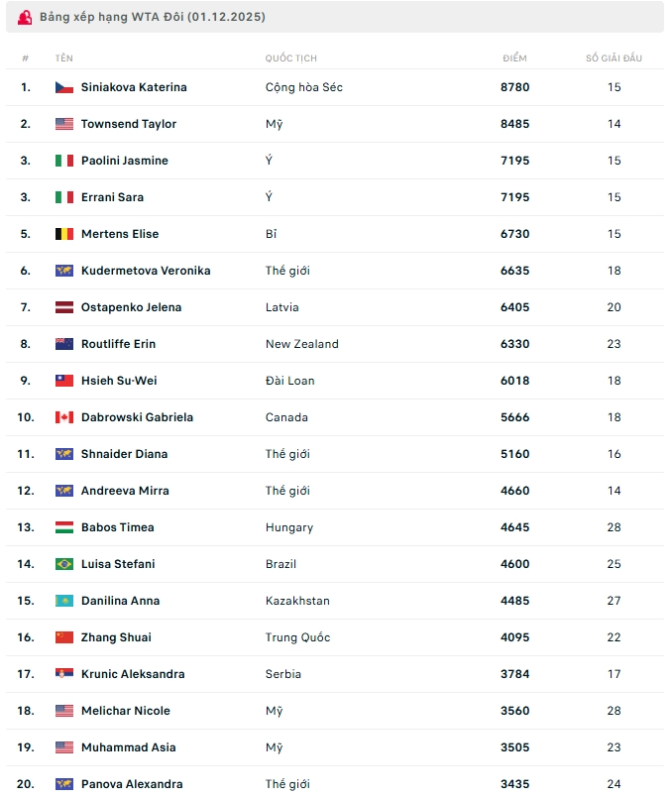Image resolution: width=672 pixels, height=798 pixels.
Task: Click the QUỐC TỊCH column header
Action: (291, 58)
